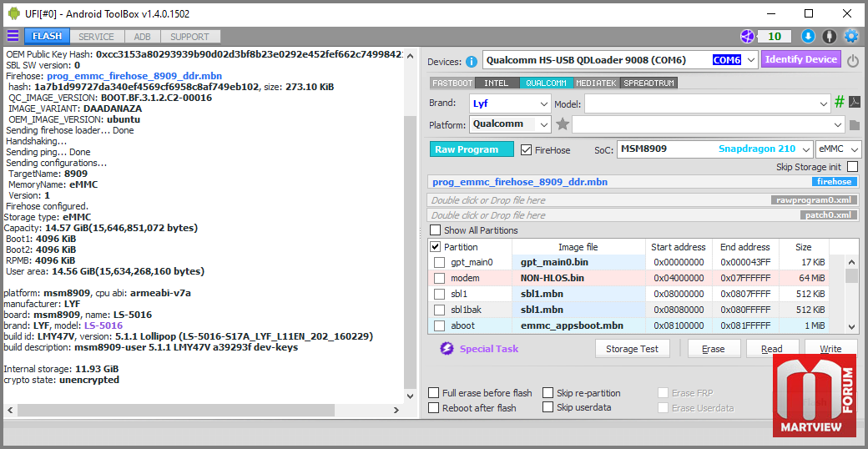The image size is (868, 449).
Task: Check the aboot partition checkbox
Action: point(440,325)
